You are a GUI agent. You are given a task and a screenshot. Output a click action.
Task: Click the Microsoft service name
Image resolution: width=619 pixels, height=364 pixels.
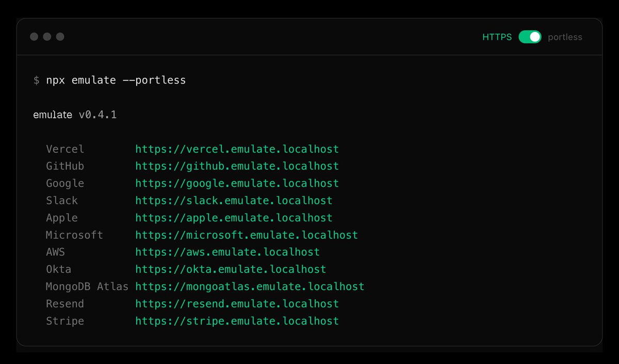click(x=74, y=235)
